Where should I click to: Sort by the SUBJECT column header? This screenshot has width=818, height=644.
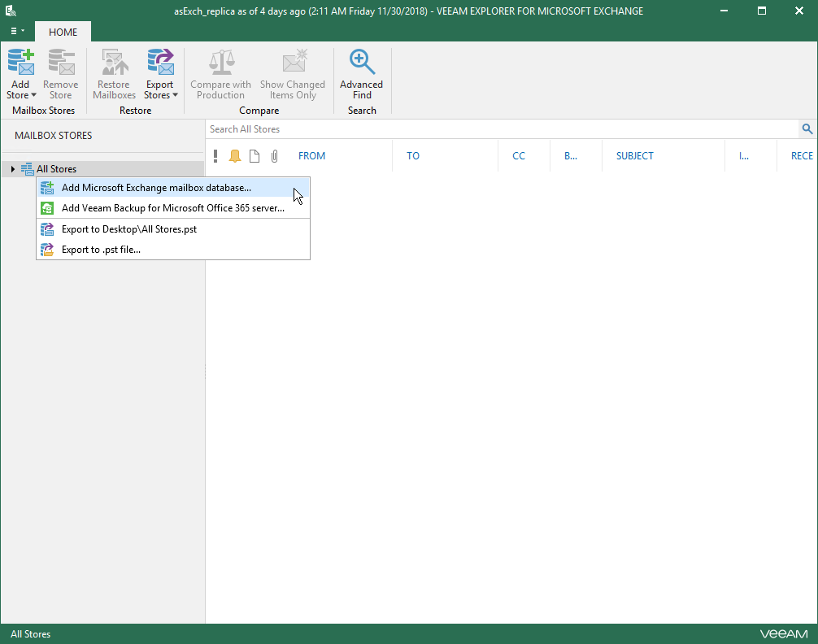pyautogui.click(x=634, y=155)
